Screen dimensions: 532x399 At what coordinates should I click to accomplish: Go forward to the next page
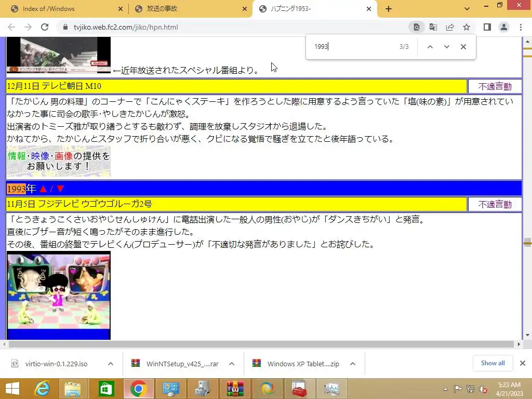click(x=28, y=27)
